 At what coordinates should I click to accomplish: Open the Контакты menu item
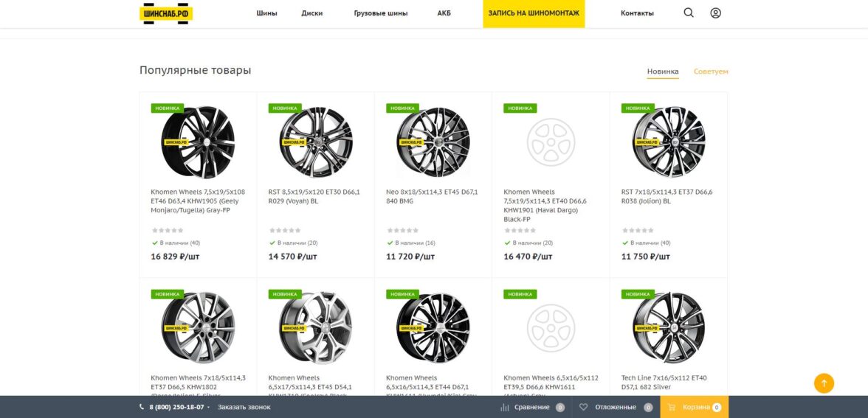click(637, 13)
